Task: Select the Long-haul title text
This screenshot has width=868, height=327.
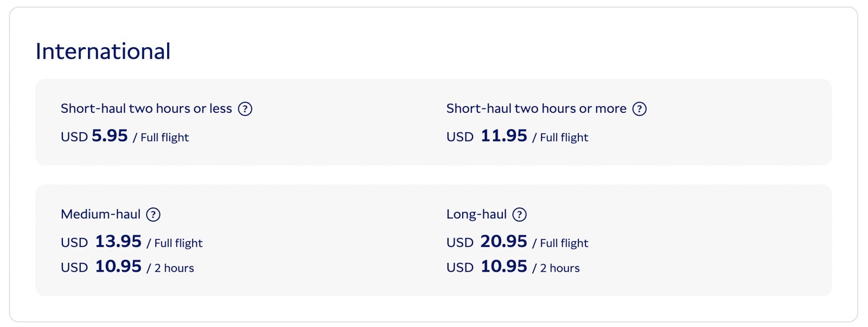Action: 477,214
